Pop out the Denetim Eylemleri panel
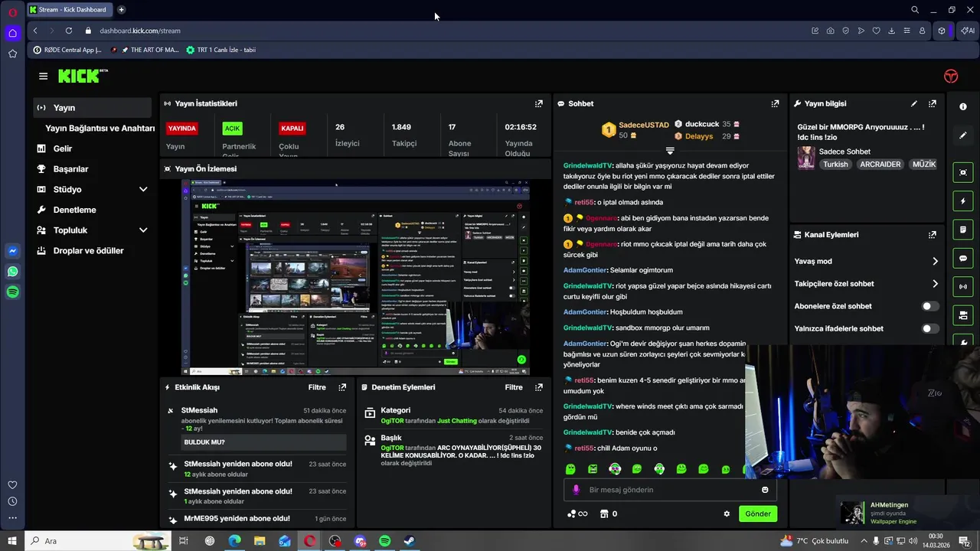 pyautogui.click(x=539, y=387)
